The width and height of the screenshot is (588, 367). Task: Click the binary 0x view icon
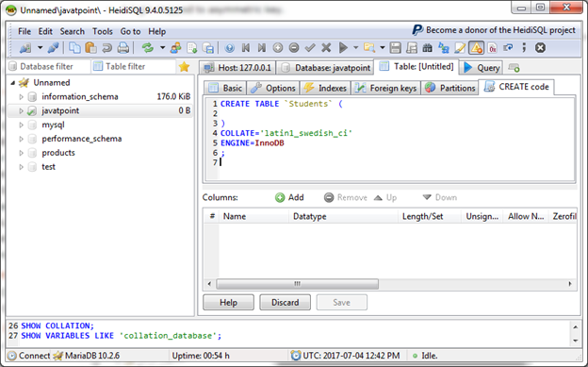click(x=493, y=48)
